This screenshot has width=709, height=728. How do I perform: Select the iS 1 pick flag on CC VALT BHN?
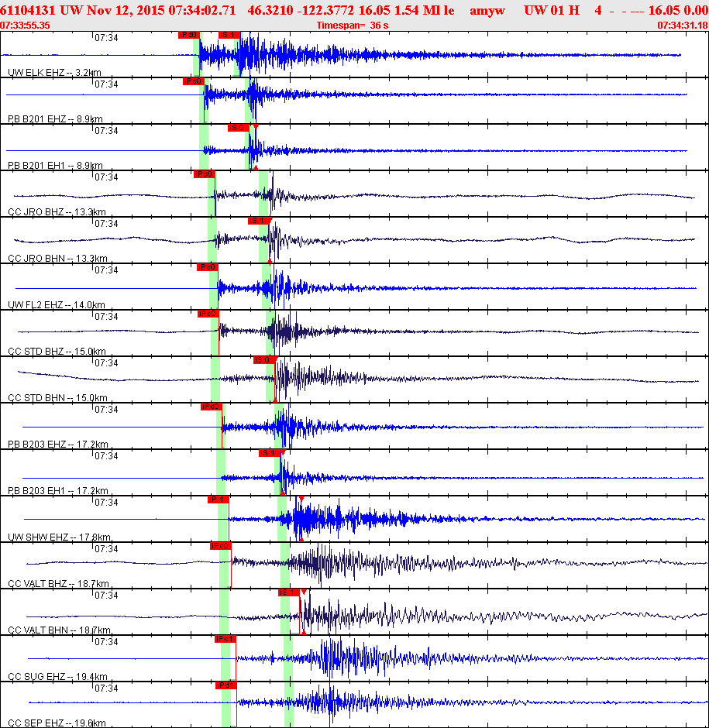pyautogui.click(x=289, y=592)
